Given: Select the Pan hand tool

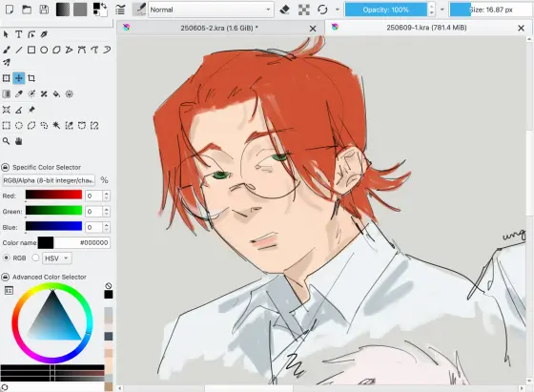Looking at the screenshot, I should pyautogui.click(x=19, y=141).
